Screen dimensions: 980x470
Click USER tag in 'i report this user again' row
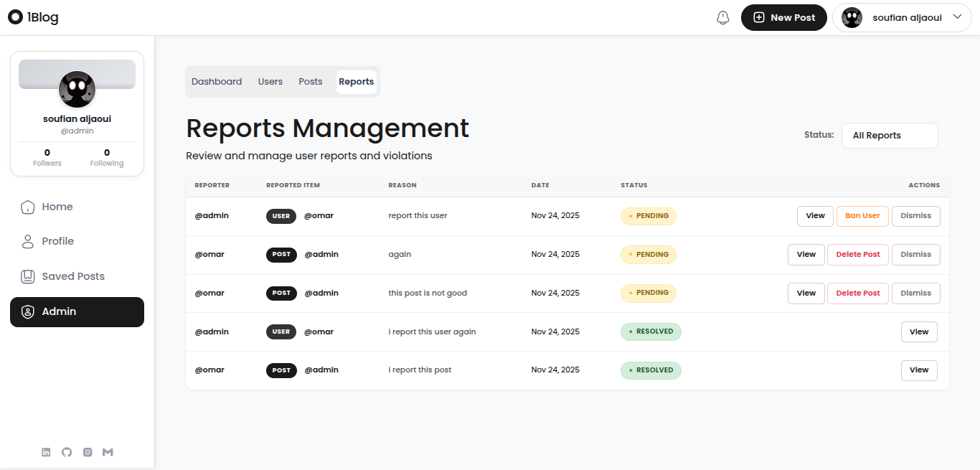[281, 332]
